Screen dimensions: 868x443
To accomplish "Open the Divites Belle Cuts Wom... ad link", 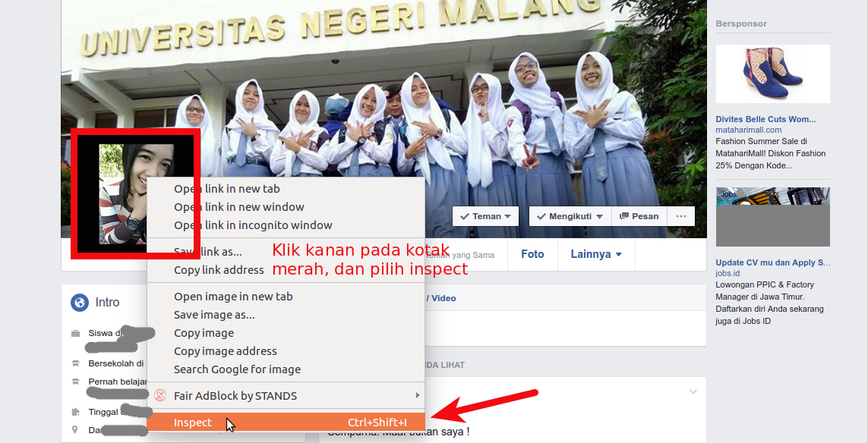I will click(765, 119).
